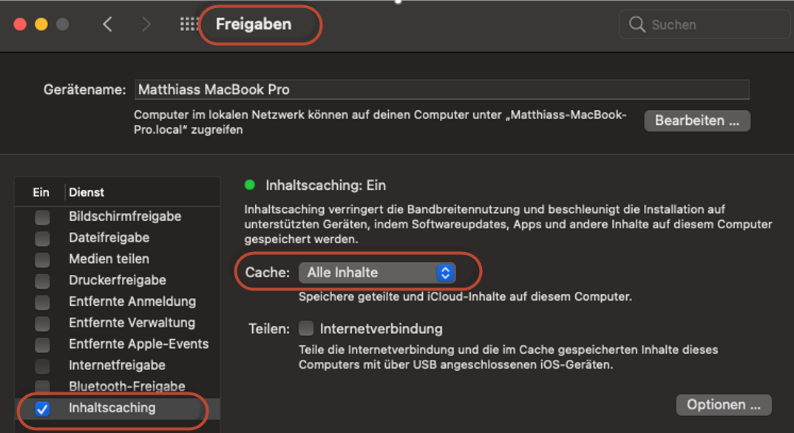
Task: Select Medien teilen service row
Action: [x=109, y=259]
